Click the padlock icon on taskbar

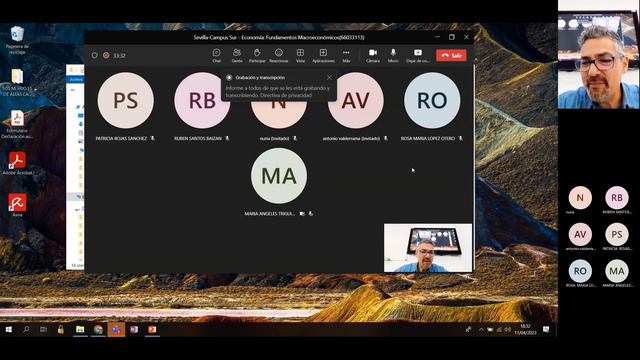click(x=61, y=329)
